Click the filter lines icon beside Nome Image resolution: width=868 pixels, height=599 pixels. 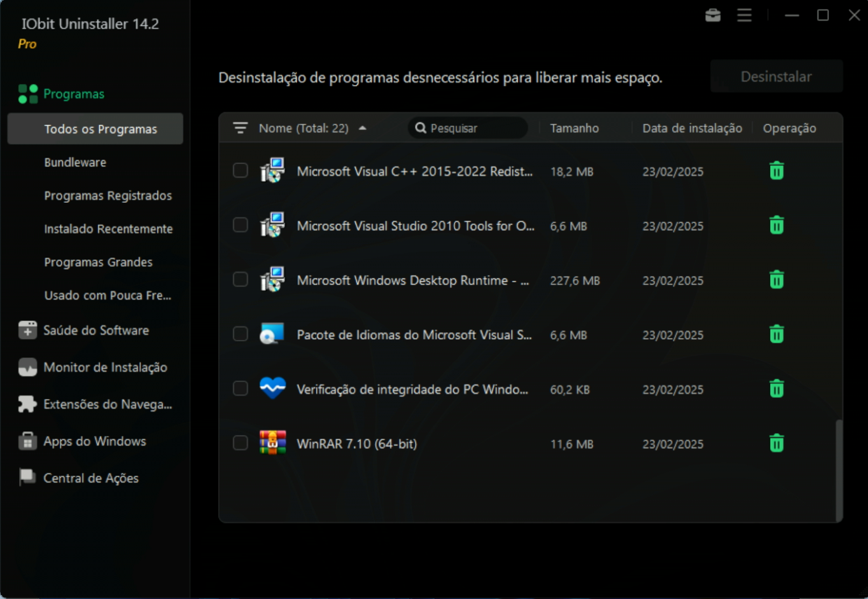click(240, 128)
